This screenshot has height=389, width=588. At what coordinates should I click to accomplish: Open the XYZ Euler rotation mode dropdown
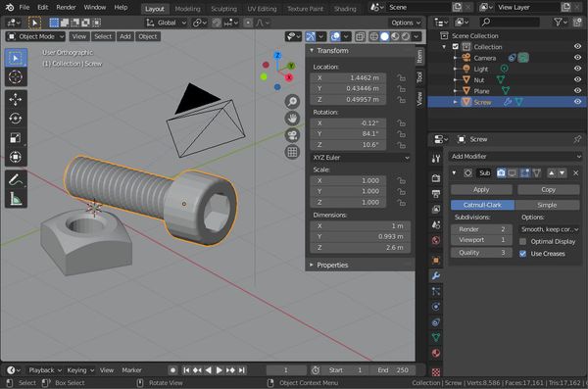[x=361, y=158]
